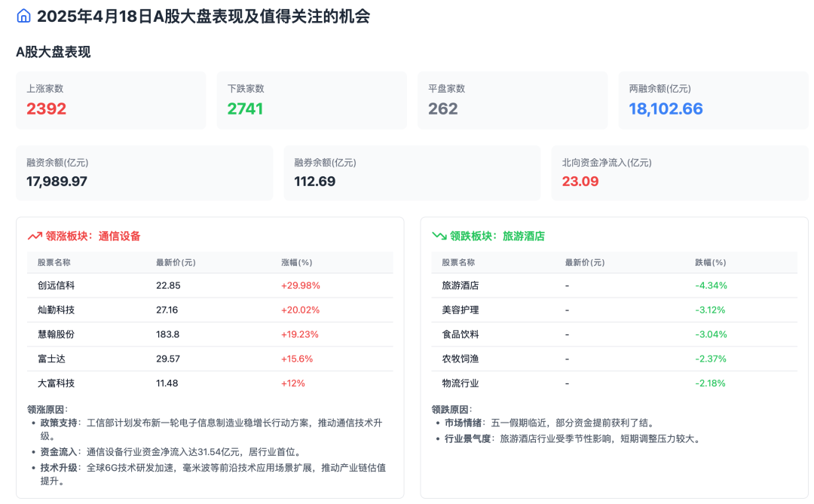Click the 领跌板块：旅游酒店 heading
This screenshot has height=504, width=814.
tap(497, 236)
